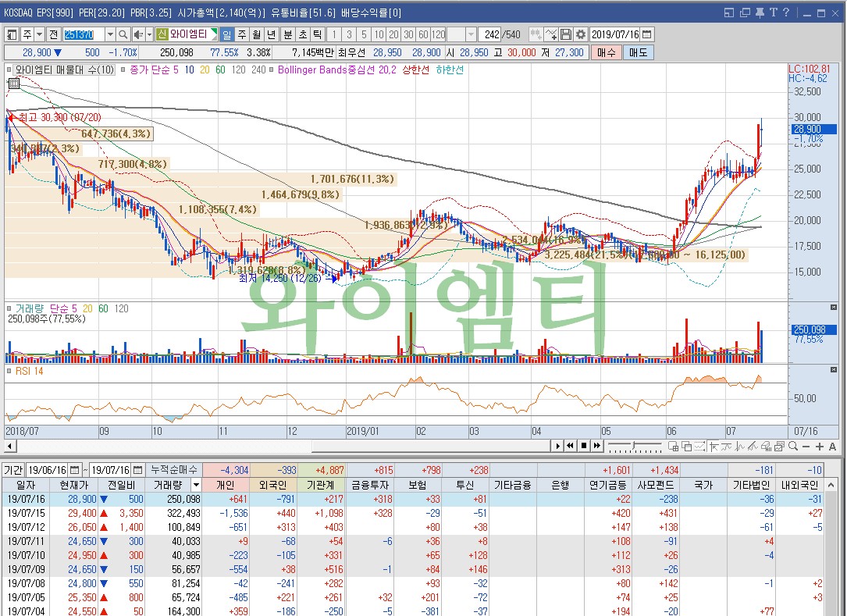
Task: Click the candlestick compare chart icon
Action: click(x=536, y=34)
